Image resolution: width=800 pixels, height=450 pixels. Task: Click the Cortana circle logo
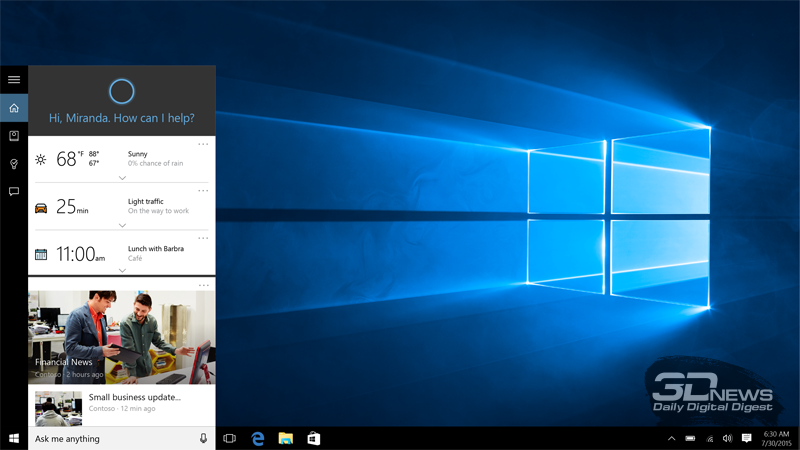(x=121, y=92)
